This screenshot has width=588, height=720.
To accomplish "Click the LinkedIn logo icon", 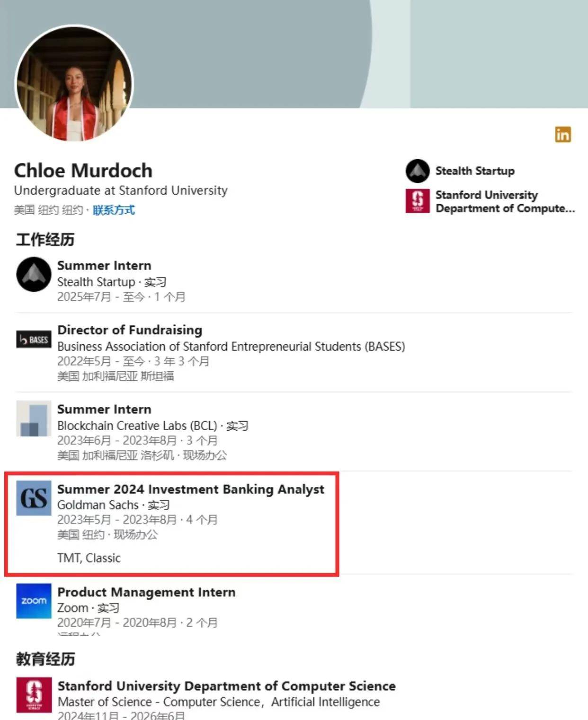I will pos(563,135).
